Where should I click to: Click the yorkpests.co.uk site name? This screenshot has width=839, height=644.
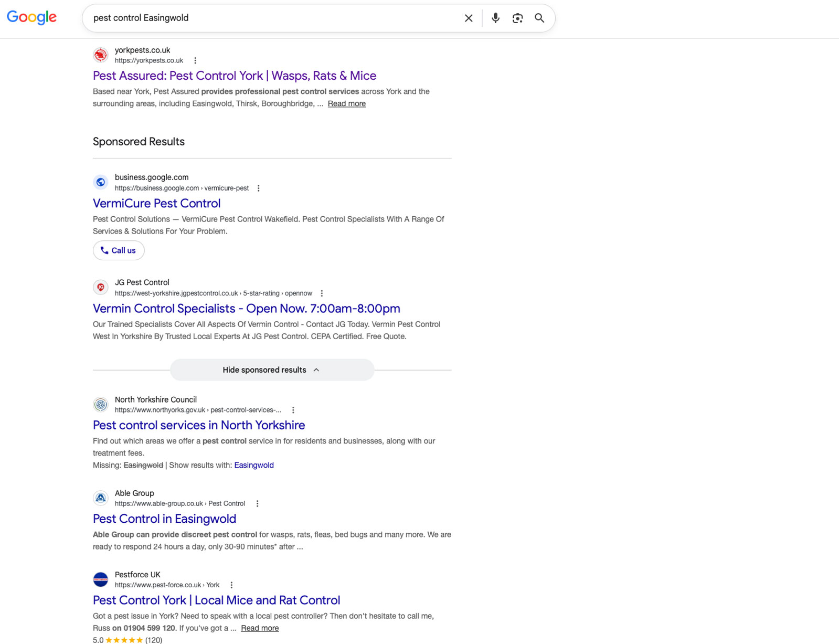(143, 50)
